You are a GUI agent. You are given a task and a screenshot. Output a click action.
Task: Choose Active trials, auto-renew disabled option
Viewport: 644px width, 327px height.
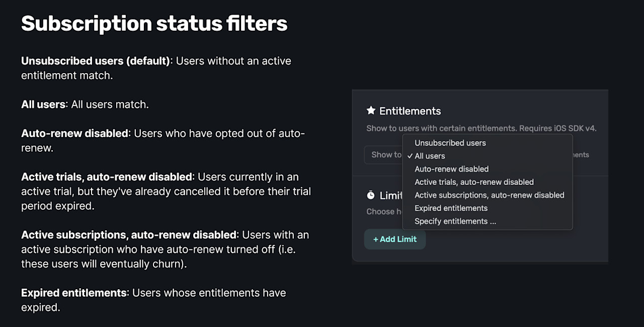[474, 182]
